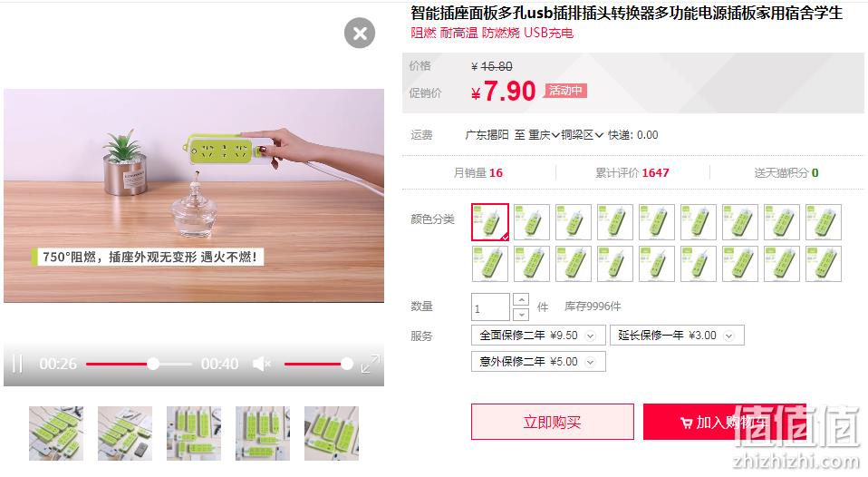Click the volume slider handle
This screenshot has height=477, width=868.
347,364
